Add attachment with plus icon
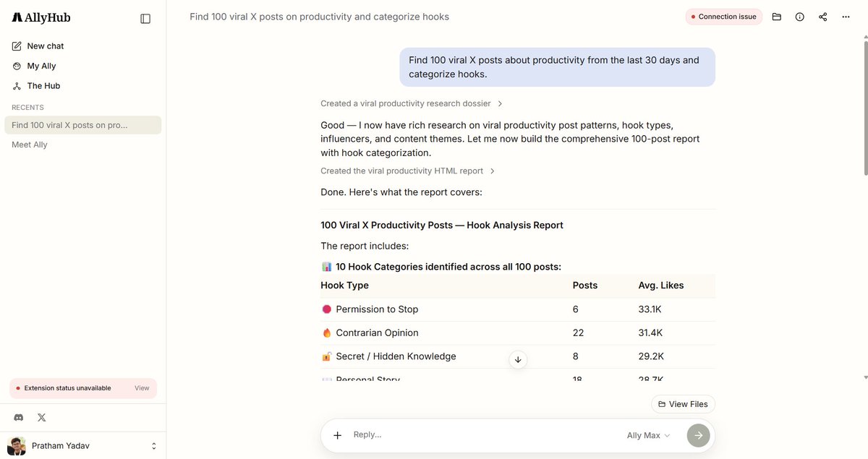Image resolution: width=868 pixels, height=459 pixels. (x=337, y=435)
